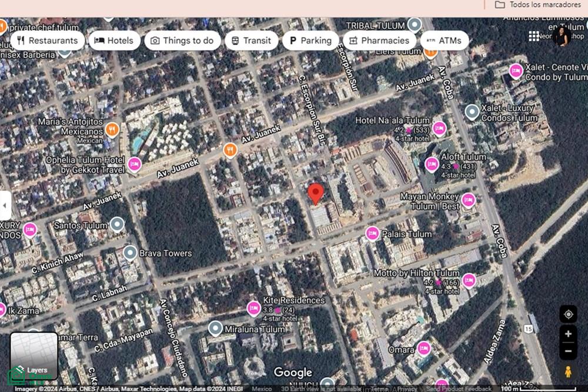Center map on my location icon
Viewport: 588px width, 392px height.
(569, 314)
